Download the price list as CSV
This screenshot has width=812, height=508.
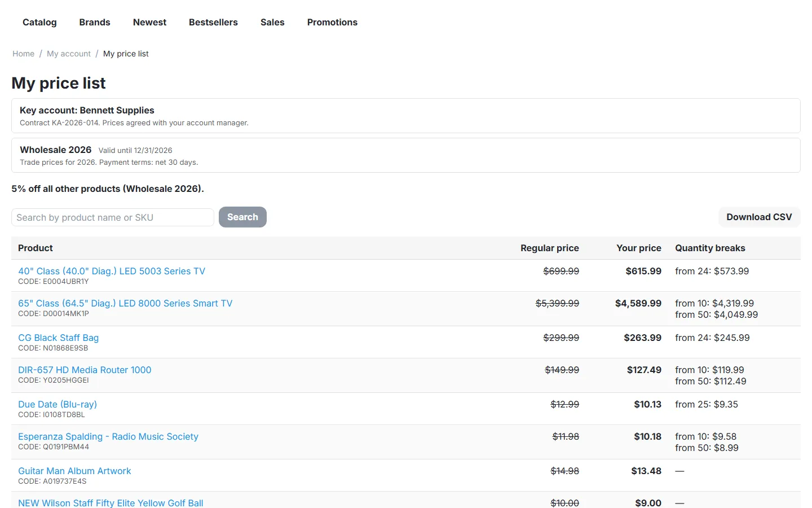click(759, 217)
